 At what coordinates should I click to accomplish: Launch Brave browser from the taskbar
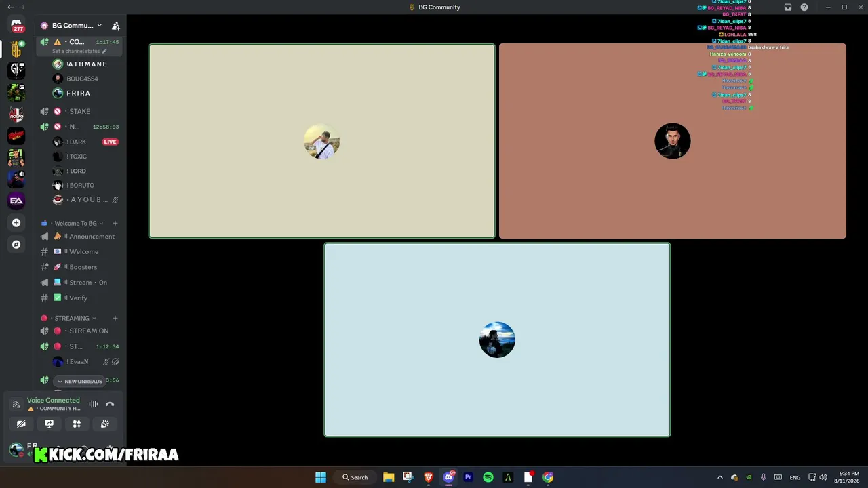point(428,477)
